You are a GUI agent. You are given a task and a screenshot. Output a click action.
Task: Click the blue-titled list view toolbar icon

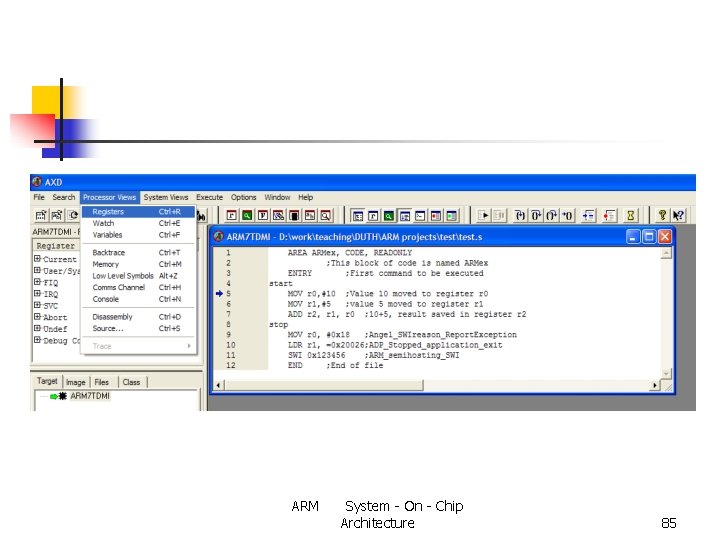[x=358, y=215]
